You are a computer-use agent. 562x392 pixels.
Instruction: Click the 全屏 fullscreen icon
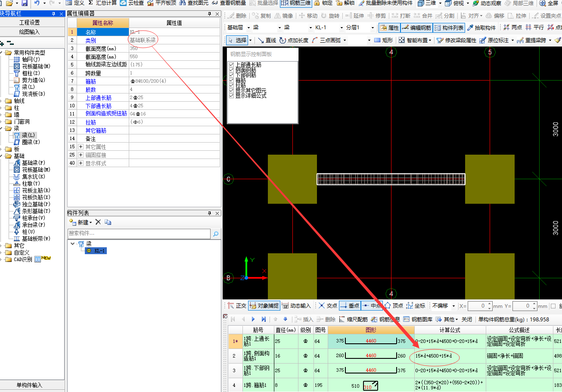pyautogui.click(x=543, y=3)
